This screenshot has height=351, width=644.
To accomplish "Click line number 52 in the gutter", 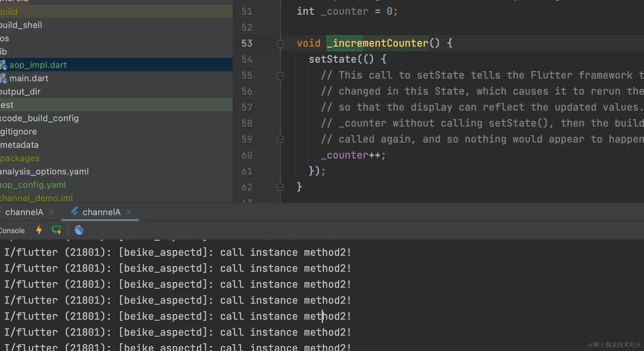I will pyautogui.click(x=247, y=27).
